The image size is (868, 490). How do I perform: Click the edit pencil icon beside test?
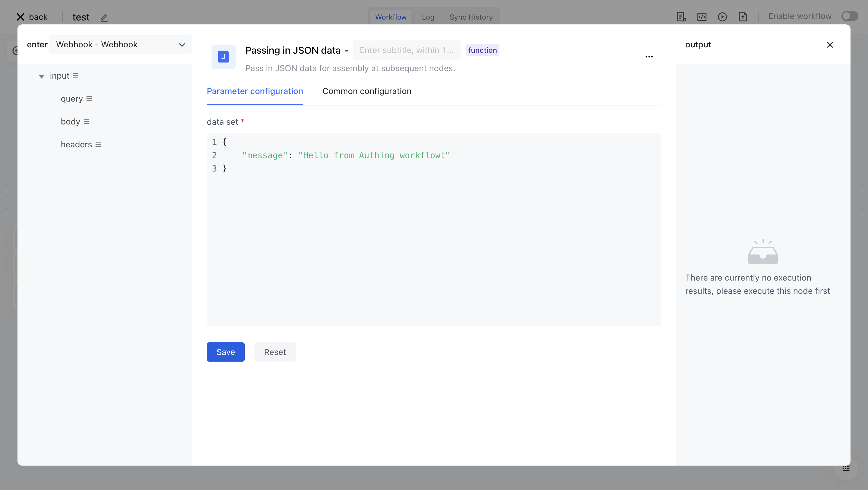click(104, 17)
